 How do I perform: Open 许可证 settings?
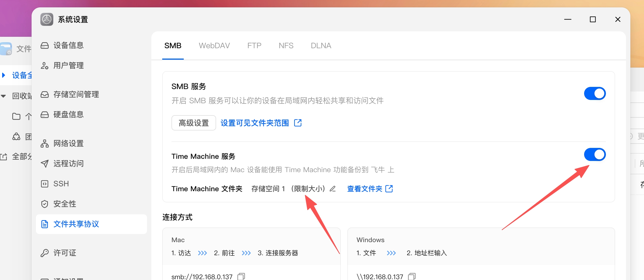(x=91, y=253)
